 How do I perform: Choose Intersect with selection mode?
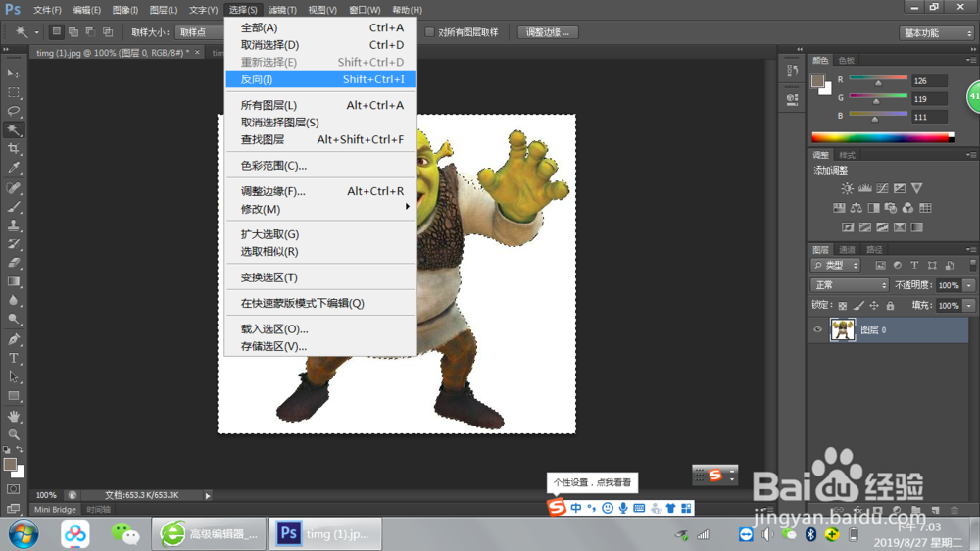pyautogui.click(x=108, y=32)
